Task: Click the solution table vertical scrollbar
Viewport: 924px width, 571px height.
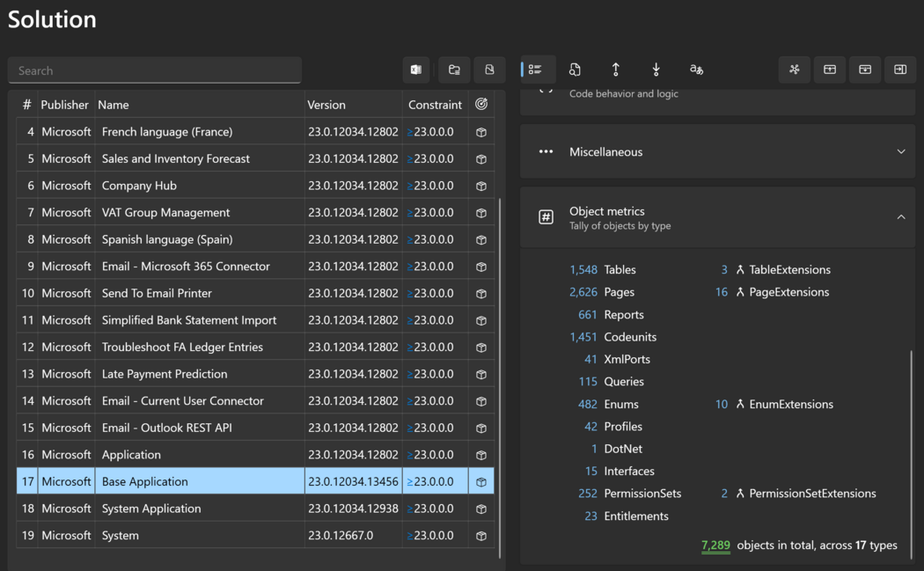Action: 500,377
